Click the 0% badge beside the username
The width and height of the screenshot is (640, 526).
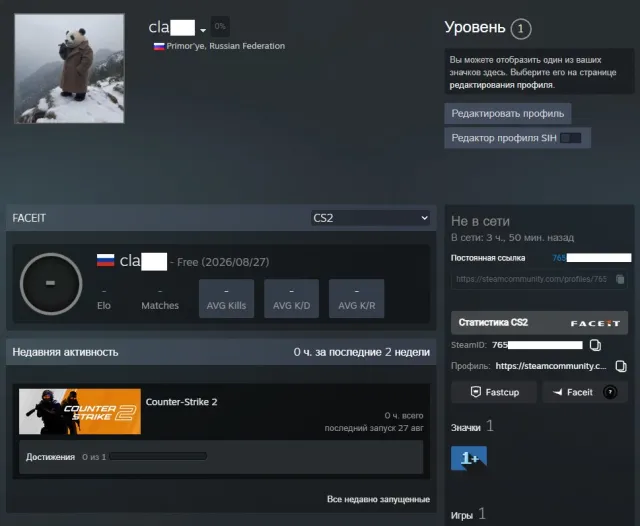(220, 26)
